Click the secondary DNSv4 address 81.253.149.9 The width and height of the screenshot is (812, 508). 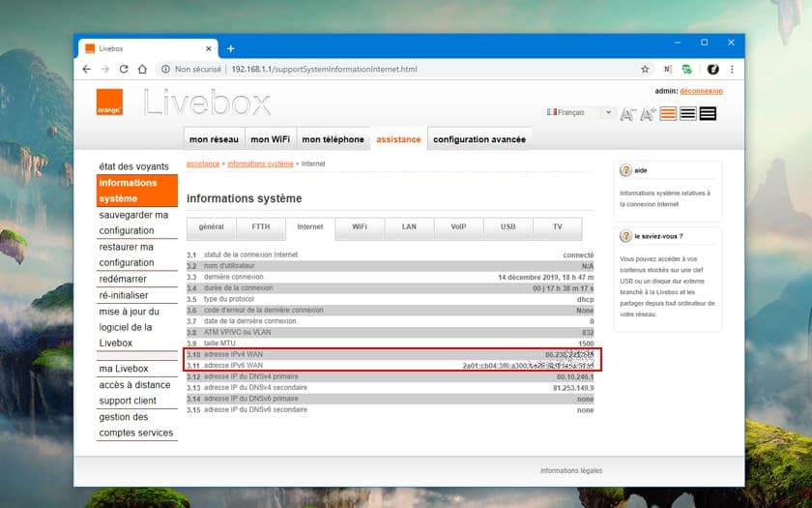click(x=573, y=388)
